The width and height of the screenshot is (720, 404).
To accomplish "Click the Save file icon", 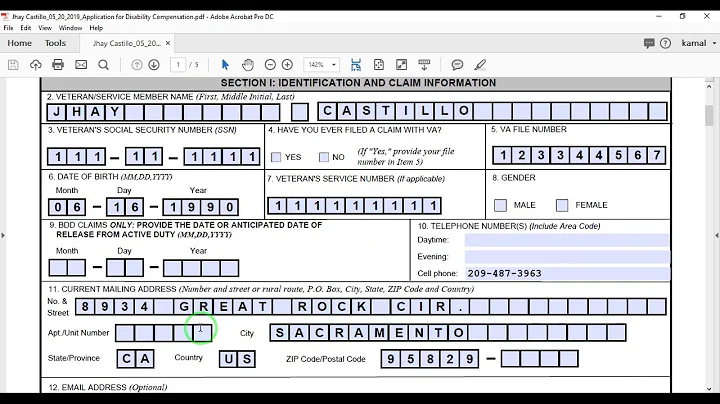I will pos(13,65).
